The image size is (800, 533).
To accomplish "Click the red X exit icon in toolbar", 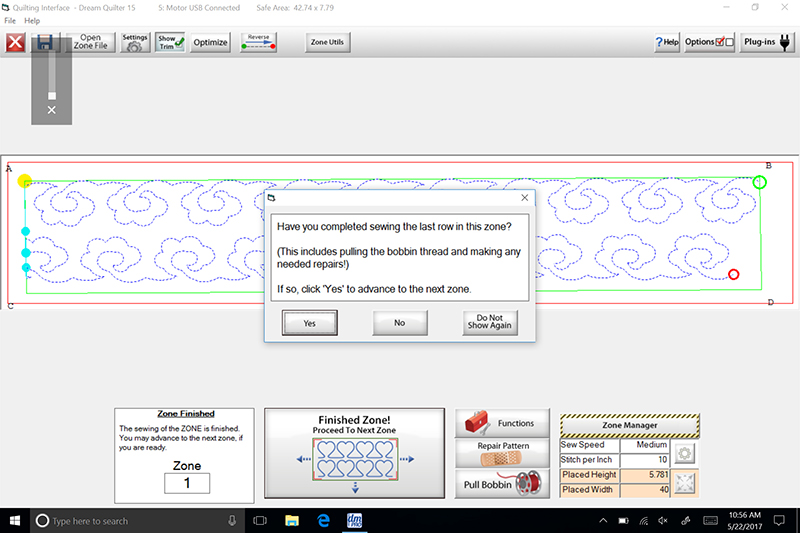I will pyautogui.click(x=16, y=43).
